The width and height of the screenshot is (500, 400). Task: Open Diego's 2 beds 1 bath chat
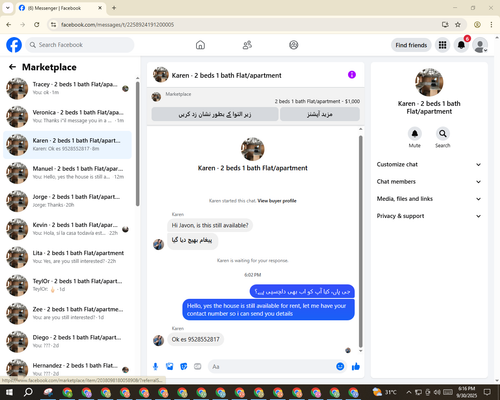[68, 341]
